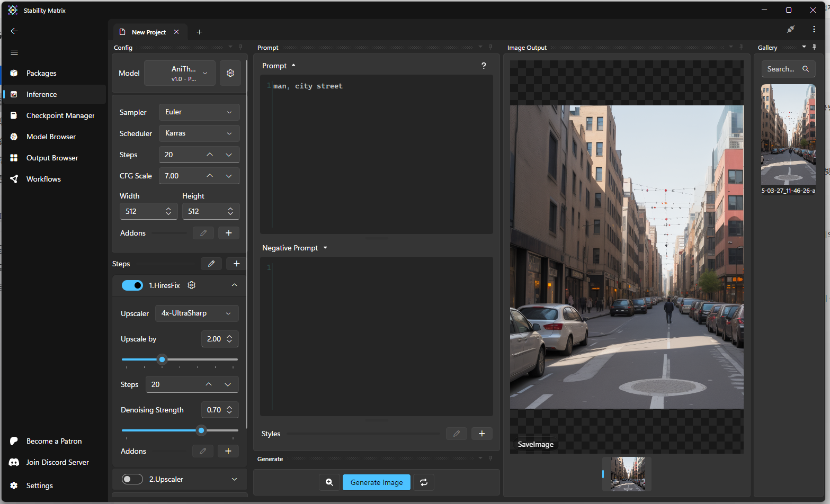Collapse the Prompt section header
The width and height of the screenshot is (830, 504).
coord(279,66)
